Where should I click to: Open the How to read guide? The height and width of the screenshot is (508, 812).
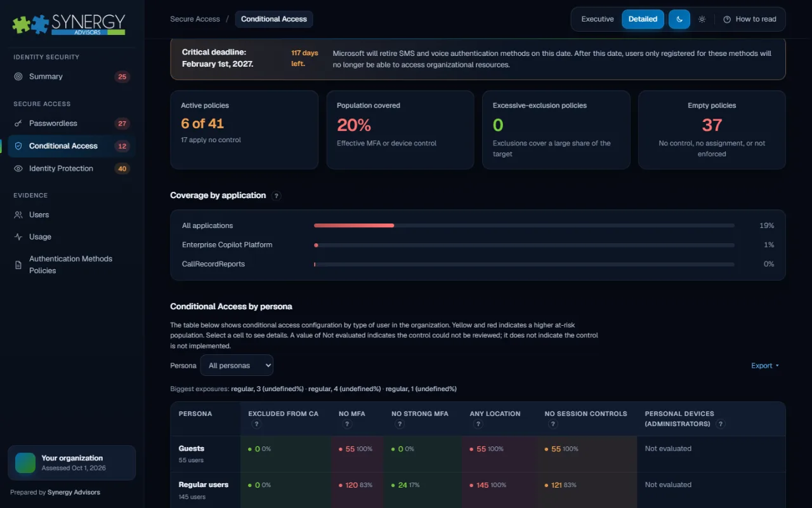750,19
